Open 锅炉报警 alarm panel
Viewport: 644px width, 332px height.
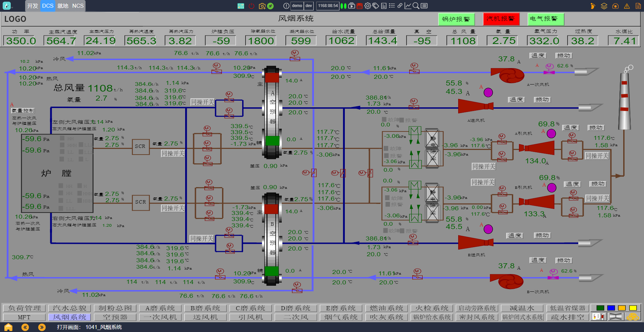pyautogui.click(x=456, y=19)
